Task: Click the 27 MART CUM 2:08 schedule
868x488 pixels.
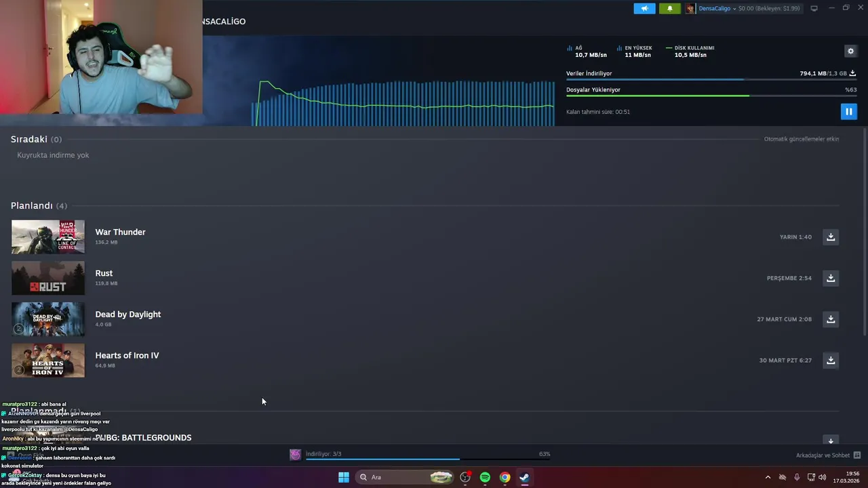Action: (x=784, y=319)
